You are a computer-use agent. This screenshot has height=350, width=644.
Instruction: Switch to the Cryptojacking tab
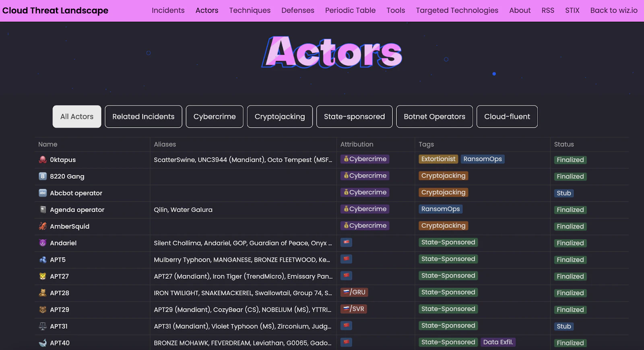tap(280, 117)
